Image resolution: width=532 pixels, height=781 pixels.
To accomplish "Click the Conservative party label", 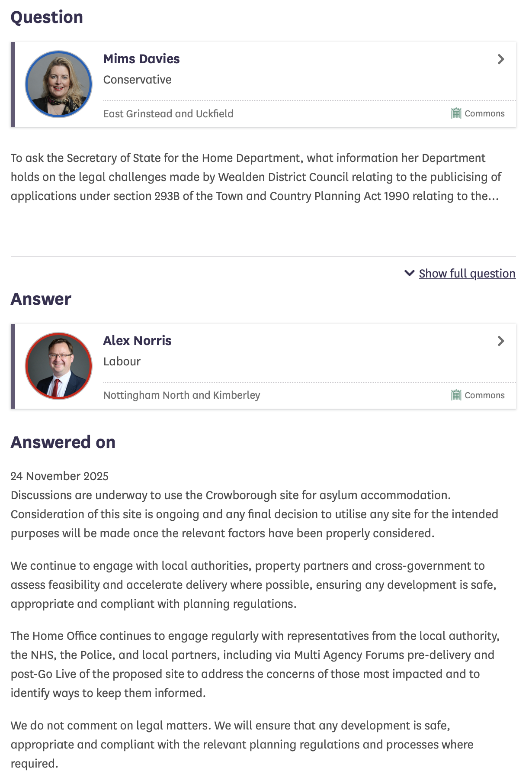I will coord(137,80).
